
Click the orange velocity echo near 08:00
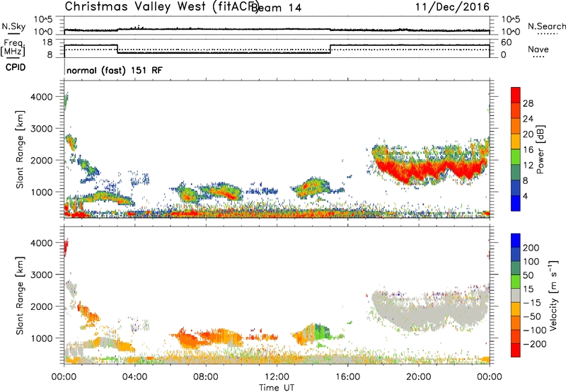[207, 338]
